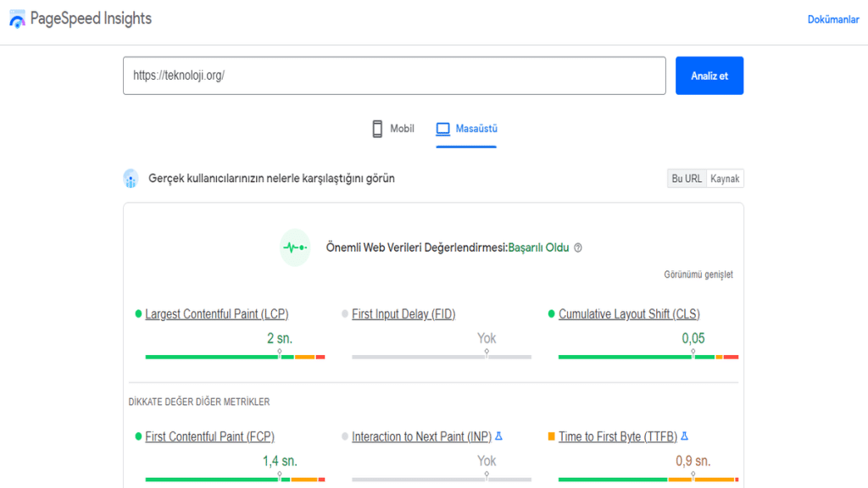Screen dimensions: 868x488
Task: Switch to the Masaüstü tab
Action: pyautogui.click(x=465, y=128)
